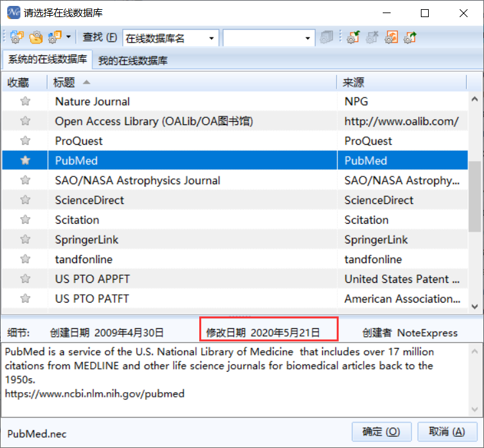The height and width of the screenshot is (448, 484).
Task: Minimize the dialog window
Action: click(387, 13)
